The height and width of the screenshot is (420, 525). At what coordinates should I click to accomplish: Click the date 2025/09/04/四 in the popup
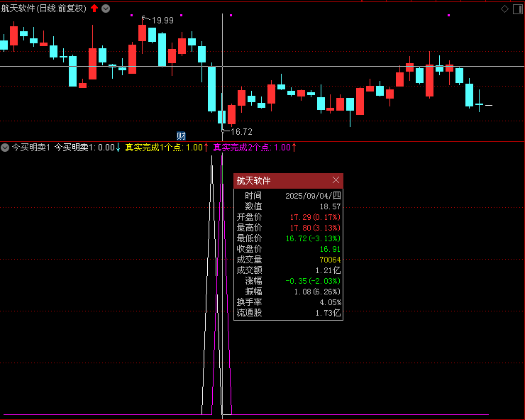point(313,196)
